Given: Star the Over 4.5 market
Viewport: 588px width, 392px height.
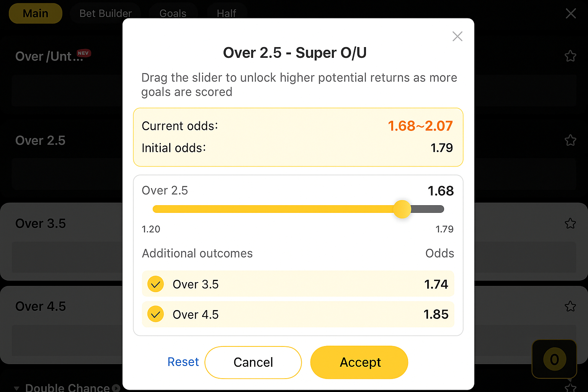Looking at the screenshot, I should [570, 306].
